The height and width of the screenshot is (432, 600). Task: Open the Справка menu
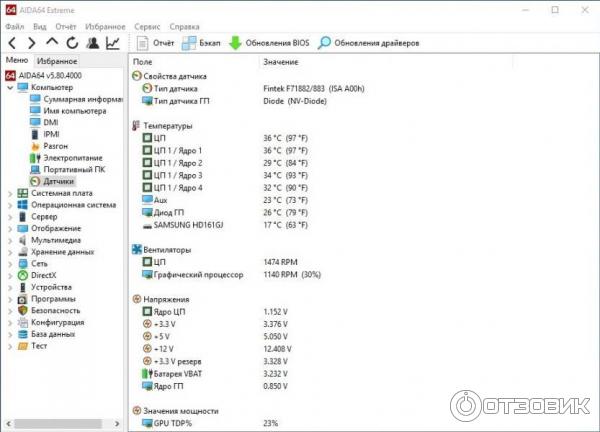184,27
